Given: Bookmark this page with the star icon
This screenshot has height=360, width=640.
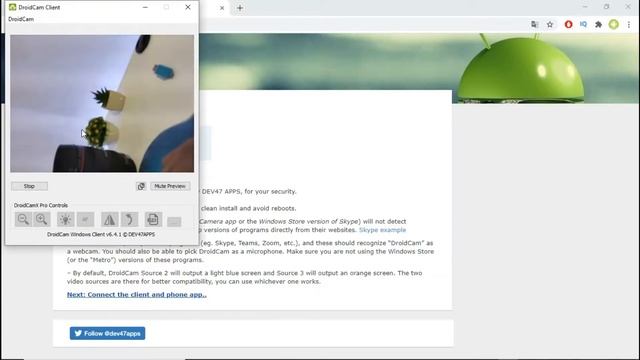Looking at the screenshot, I should pyautogui.click(x=550, y=24).
